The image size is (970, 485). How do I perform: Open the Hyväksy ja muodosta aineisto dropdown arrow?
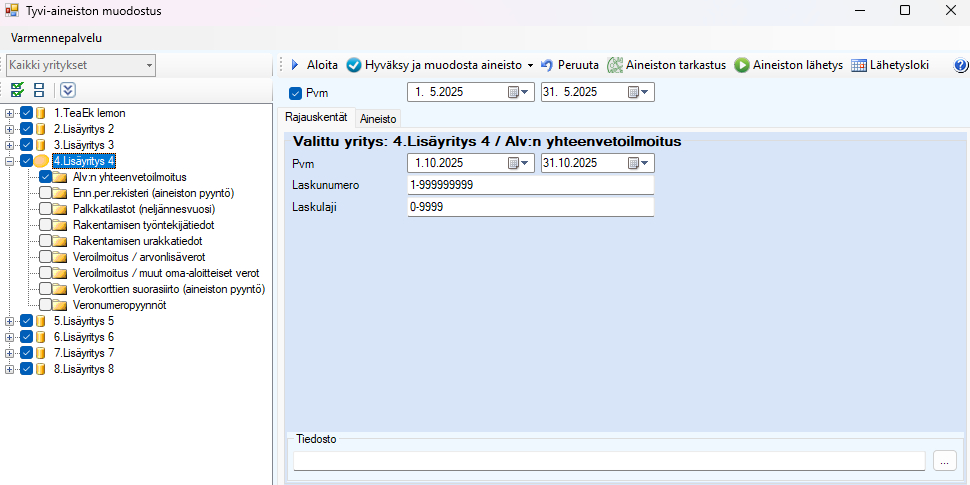530,65
